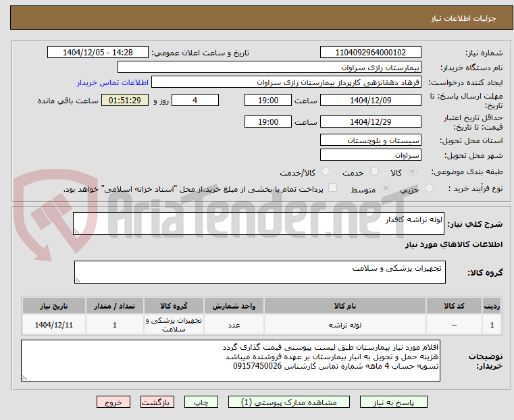Viewport: 514px width, 420px height.
Task: Click the response deadline date 1404/12/09 field
Action: pos(370,100)
